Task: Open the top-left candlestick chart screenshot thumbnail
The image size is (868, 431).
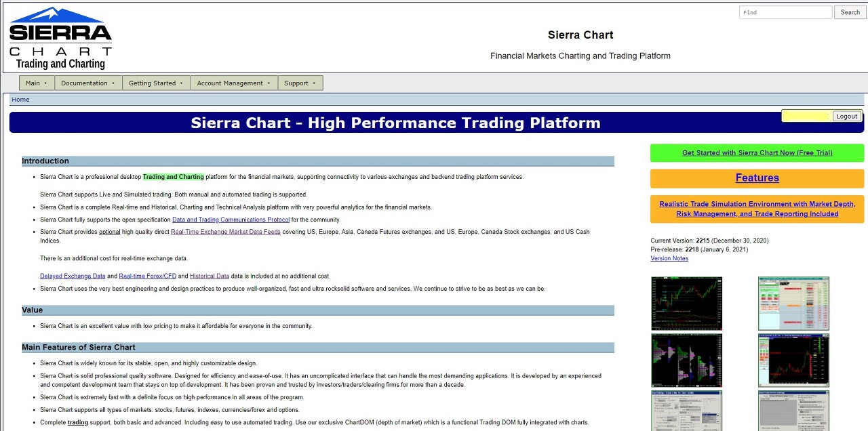Action: click(686, 304)
